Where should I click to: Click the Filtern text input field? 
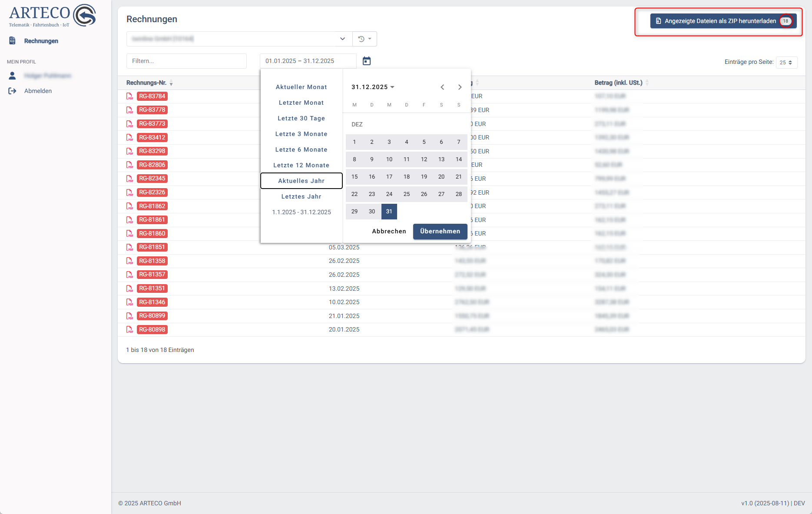(x=186, y=61)
